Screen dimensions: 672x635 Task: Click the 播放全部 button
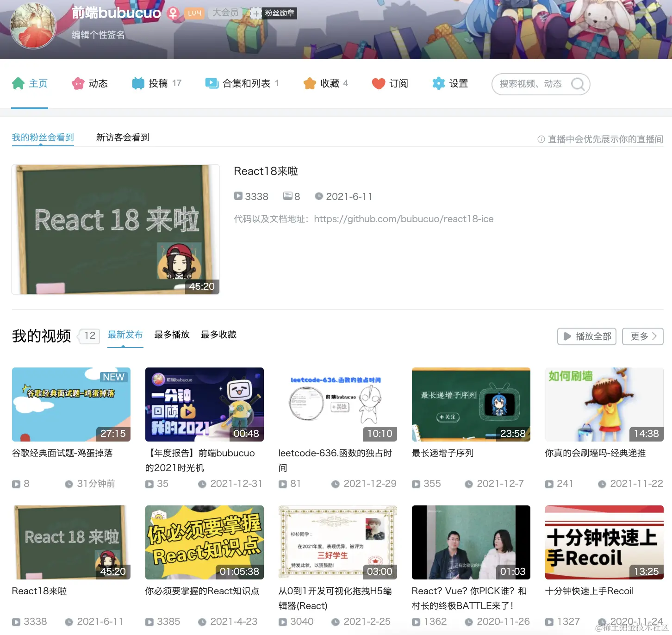click(587, 336)
